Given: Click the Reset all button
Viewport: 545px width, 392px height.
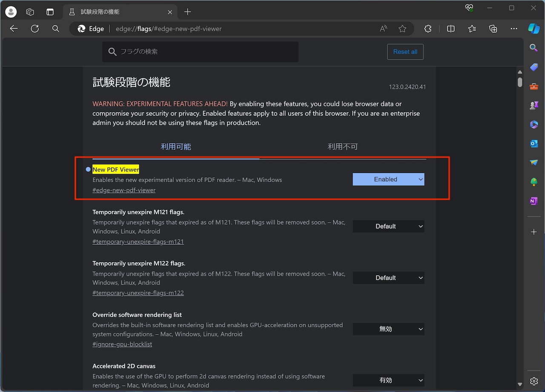Looking at the screenshot, I should [405, 52].
